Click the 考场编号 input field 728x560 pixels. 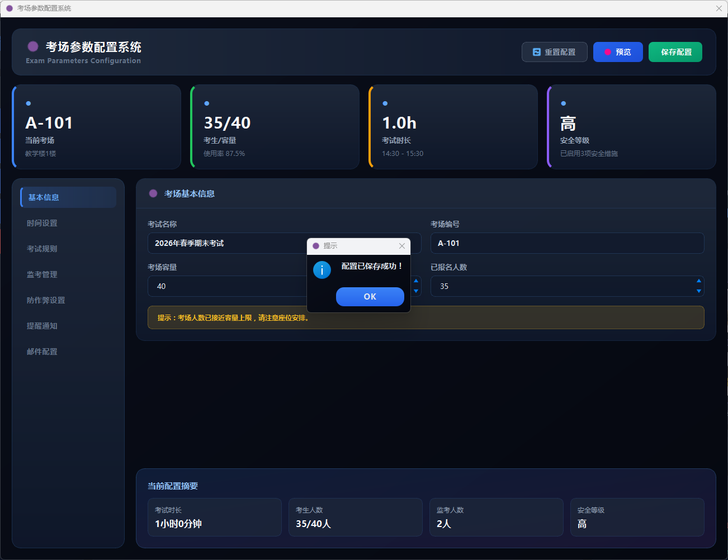click(566, 243)
